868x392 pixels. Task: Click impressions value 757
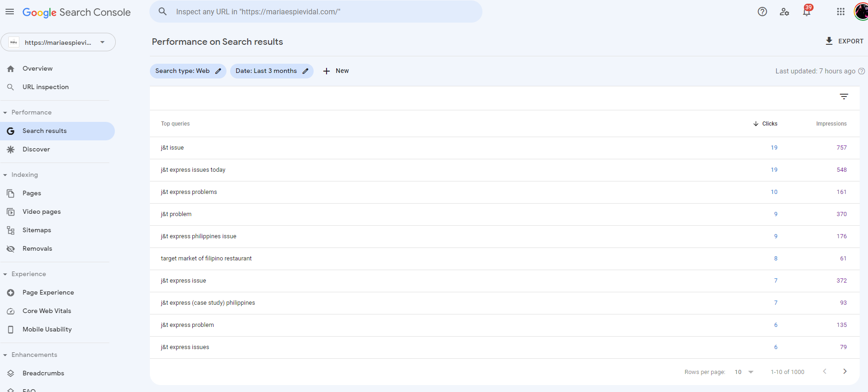pyautogui.click(x=842, y=148)
